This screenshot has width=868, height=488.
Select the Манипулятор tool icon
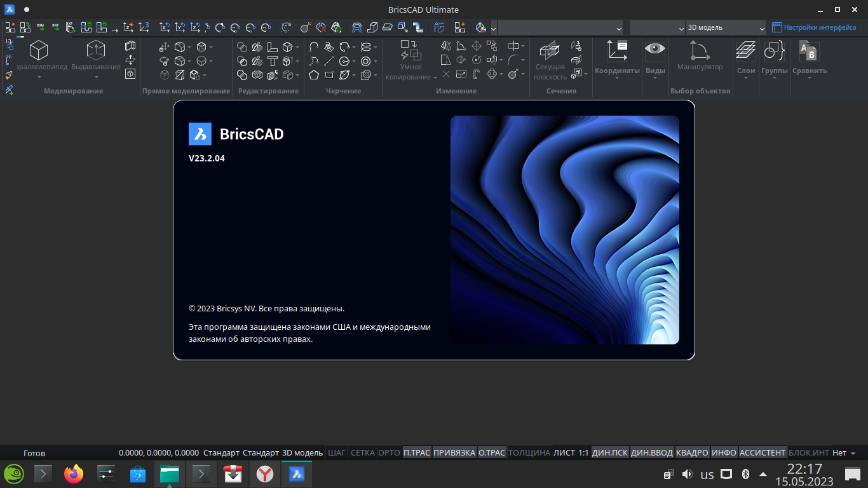[700, 51]
